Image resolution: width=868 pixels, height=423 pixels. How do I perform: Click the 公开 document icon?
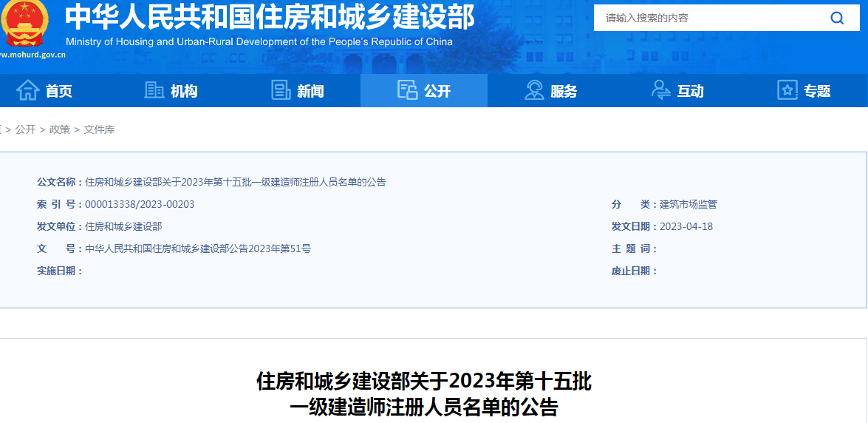click(x=407, y=89)
